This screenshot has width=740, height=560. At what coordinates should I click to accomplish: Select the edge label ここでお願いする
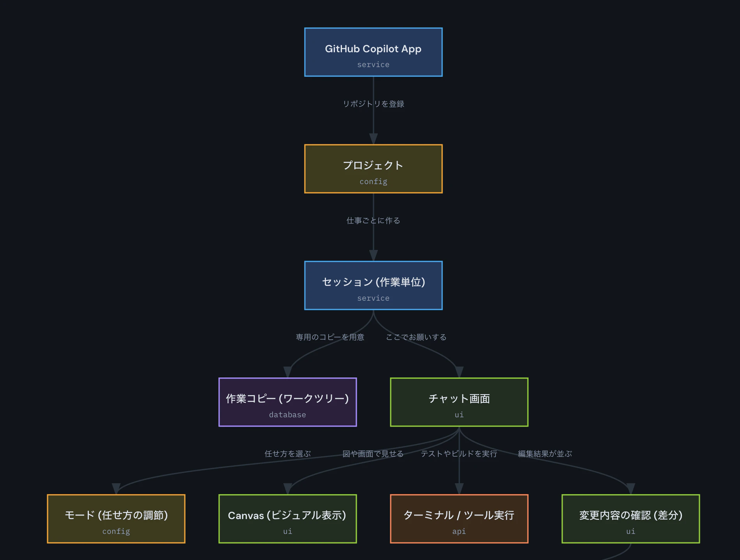[x=416, y=337]
